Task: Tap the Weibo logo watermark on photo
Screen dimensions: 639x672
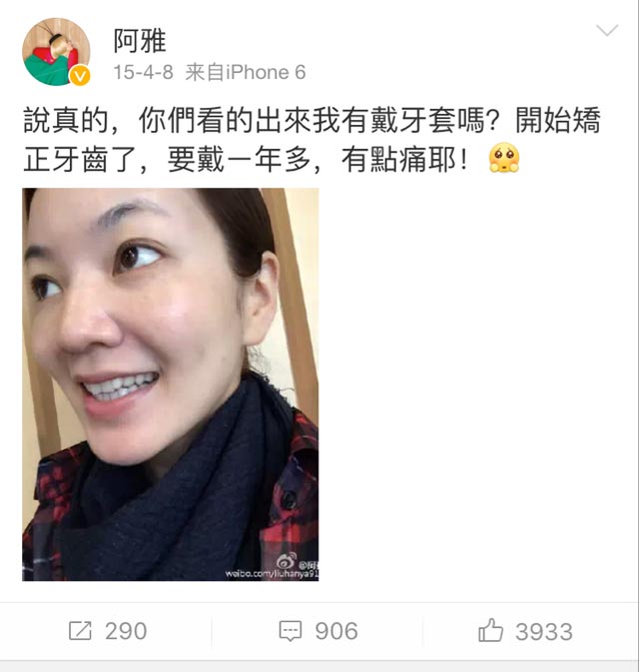Action: (x=287, y=560)
